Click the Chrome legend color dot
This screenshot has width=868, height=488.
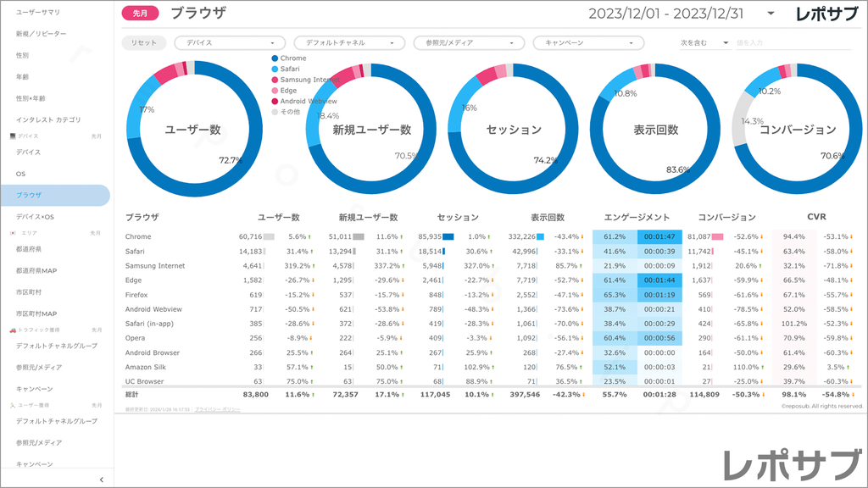(275, 58)
